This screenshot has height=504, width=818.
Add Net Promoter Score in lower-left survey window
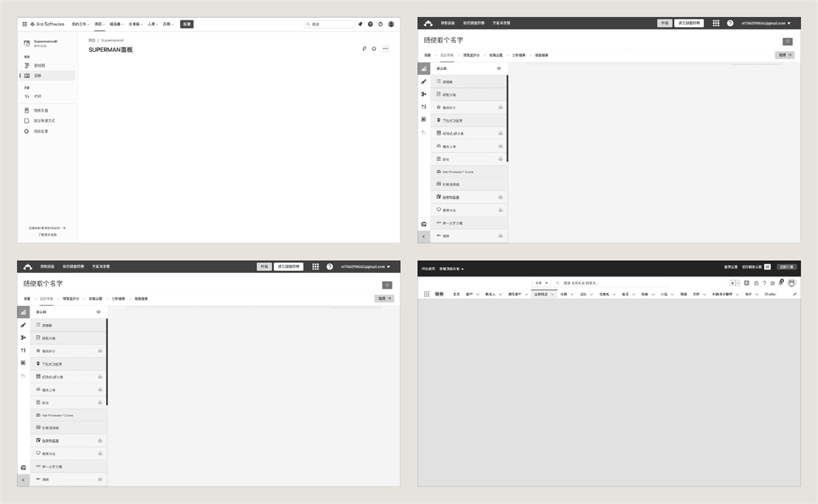[x=68, y=415]
